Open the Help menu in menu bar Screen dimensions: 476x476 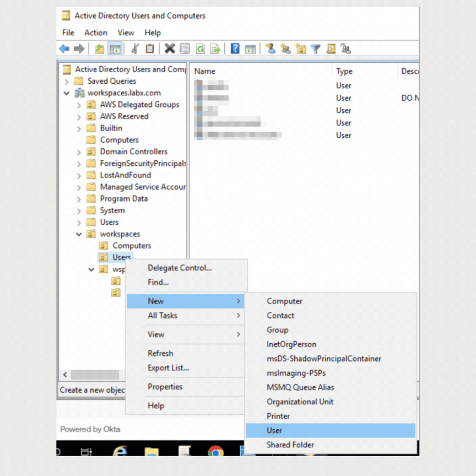(153, 33)
